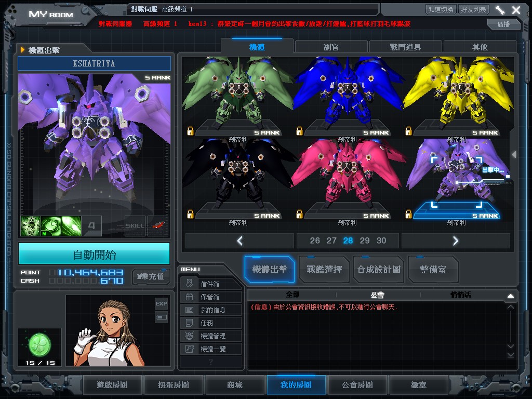Open 機體管理 menu item

tap(211, 336)
